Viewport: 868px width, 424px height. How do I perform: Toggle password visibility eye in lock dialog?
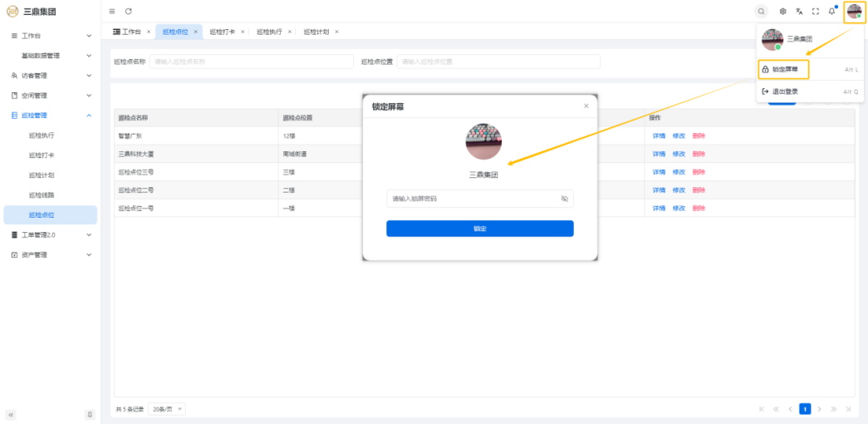click(x=564, y=199)
